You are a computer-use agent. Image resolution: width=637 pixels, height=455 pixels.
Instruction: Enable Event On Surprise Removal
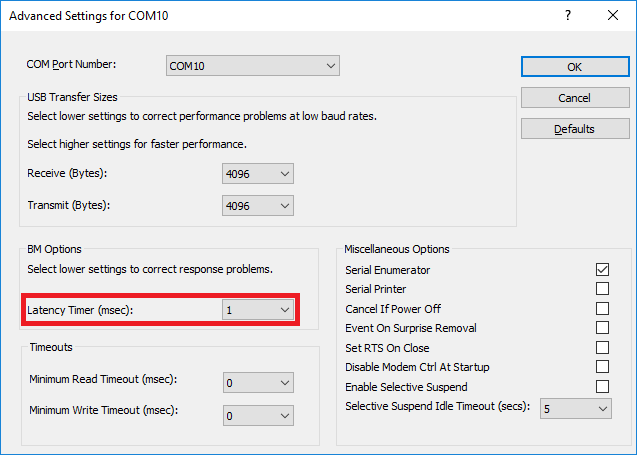tap(602, 328)
